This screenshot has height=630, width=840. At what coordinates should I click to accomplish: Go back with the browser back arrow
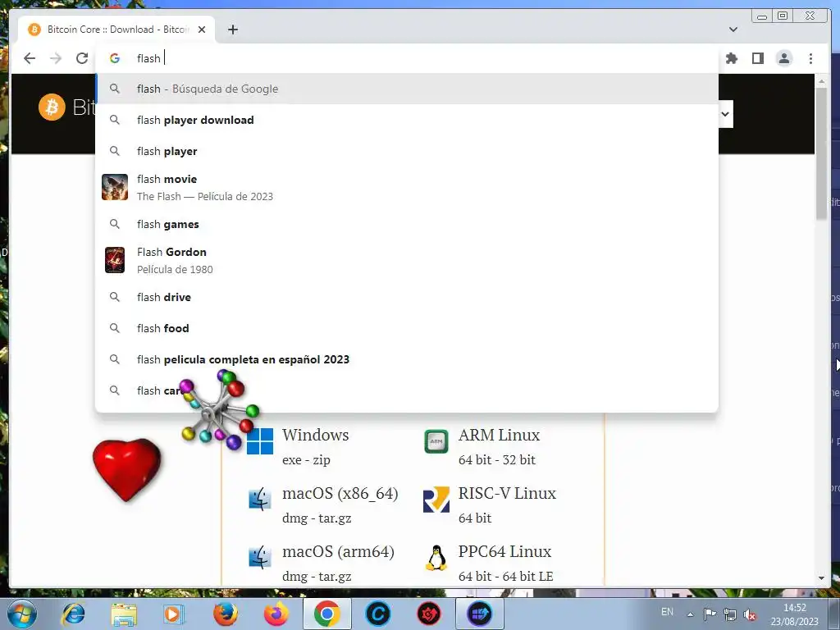pyautogui.click(x=30, y=58)
